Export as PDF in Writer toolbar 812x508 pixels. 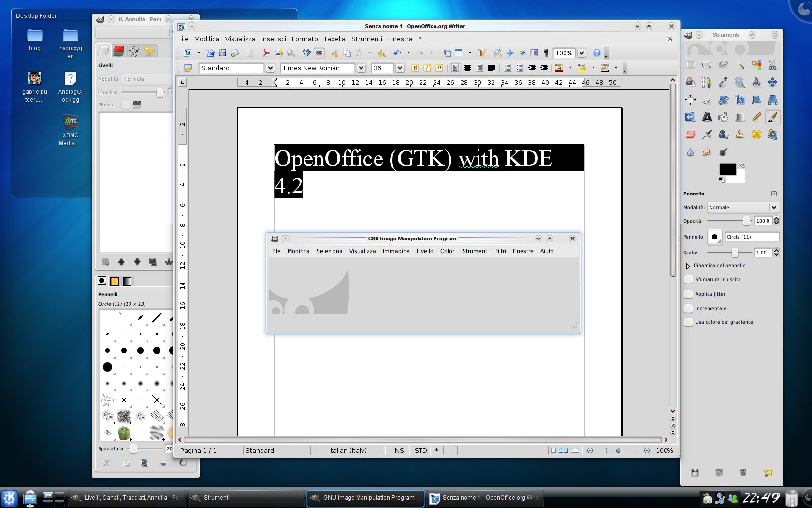click(265, 53)
